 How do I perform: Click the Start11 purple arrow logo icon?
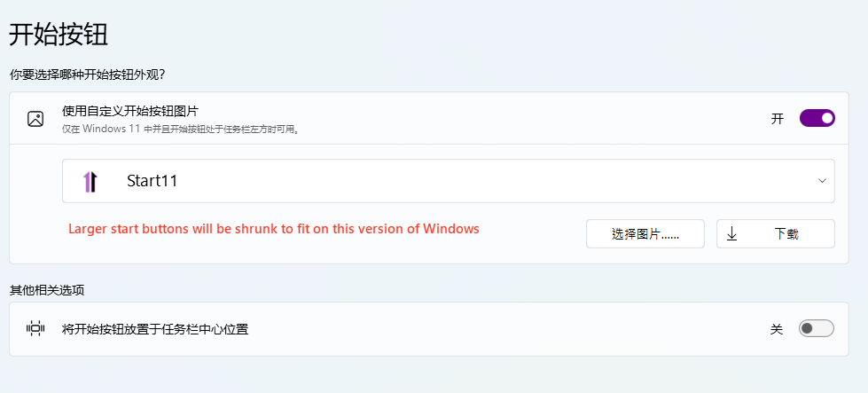coord(90,182)
